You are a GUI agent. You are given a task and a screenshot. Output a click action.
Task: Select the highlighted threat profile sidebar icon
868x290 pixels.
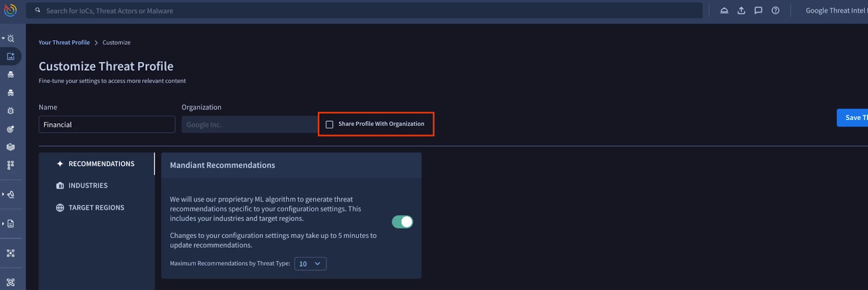point(10,56)
